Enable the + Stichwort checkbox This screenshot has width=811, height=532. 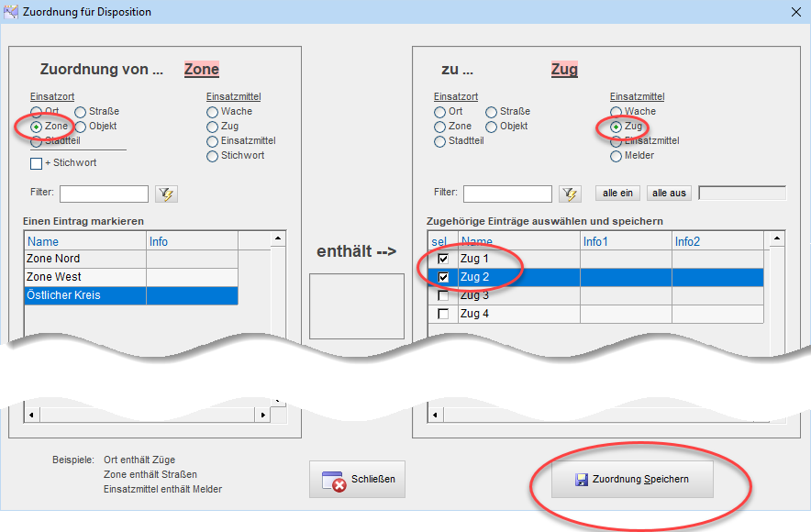pyautogui.click(x=37, y=163)
